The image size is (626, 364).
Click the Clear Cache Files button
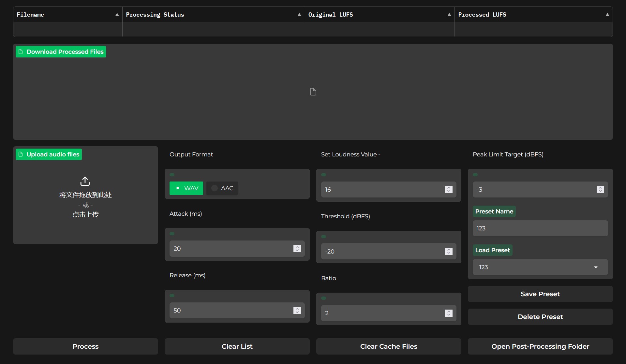point(389,346)
